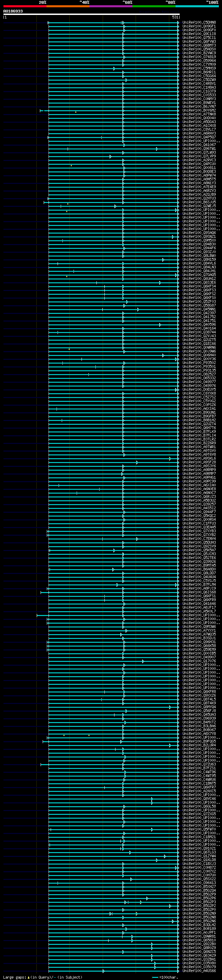The image size is (222, 980).
Task: Select the UniRef100_C7ENV4 label
Action: pyautogui.click(x=199, y=539)
